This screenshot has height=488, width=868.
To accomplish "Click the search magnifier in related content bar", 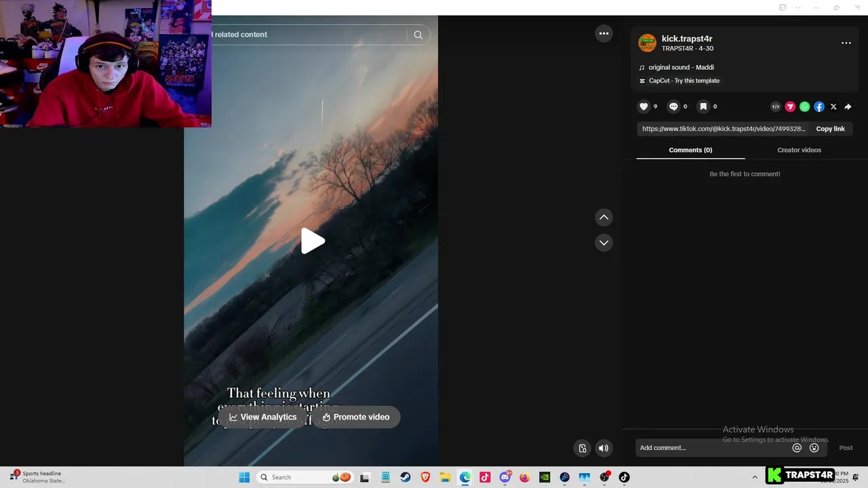I will click(418, 35).
